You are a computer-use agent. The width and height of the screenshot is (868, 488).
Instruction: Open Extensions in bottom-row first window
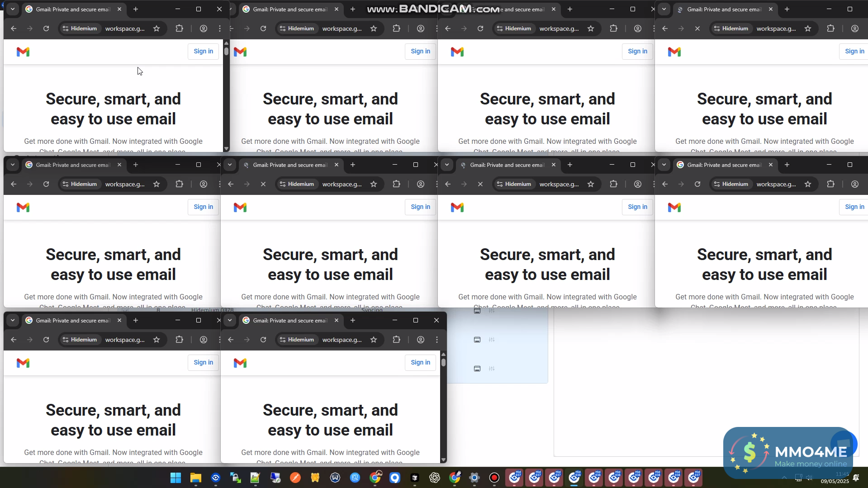click(x=180, y=340)
